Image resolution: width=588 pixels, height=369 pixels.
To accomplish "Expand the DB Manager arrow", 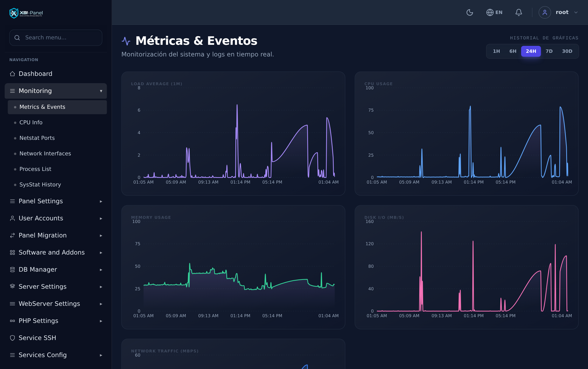I will 101,270.
